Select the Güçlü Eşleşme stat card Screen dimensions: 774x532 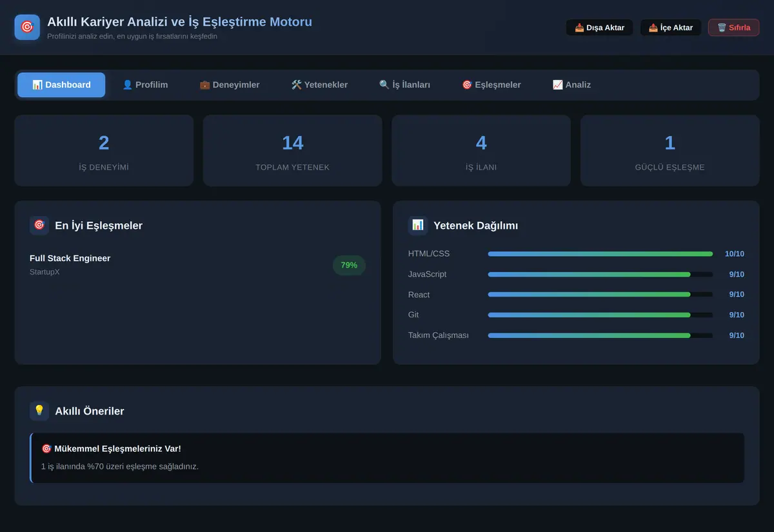670,151
